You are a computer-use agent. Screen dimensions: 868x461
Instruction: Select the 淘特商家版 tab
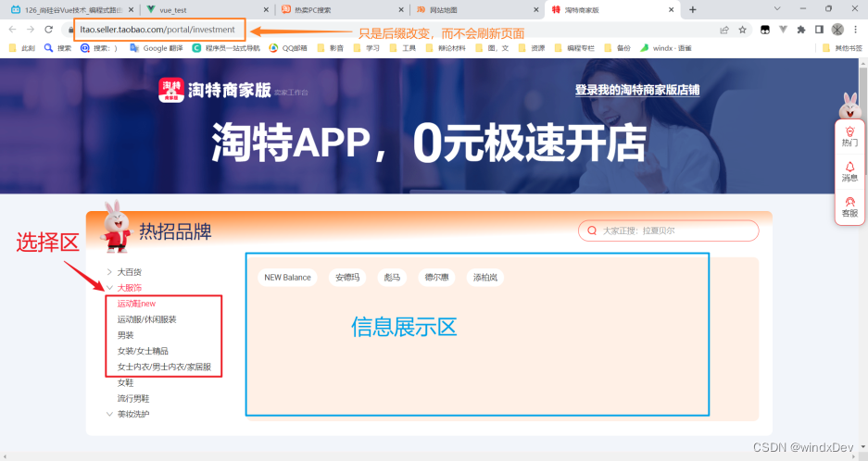611,10
